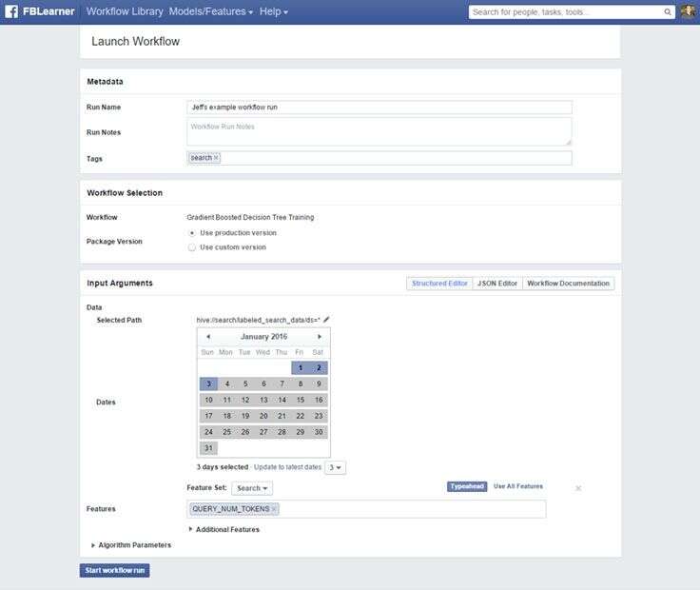This screenshot has height=590, width=700.
Task: Switch to the JSON Editor tab
Action: tap(496, 284)
